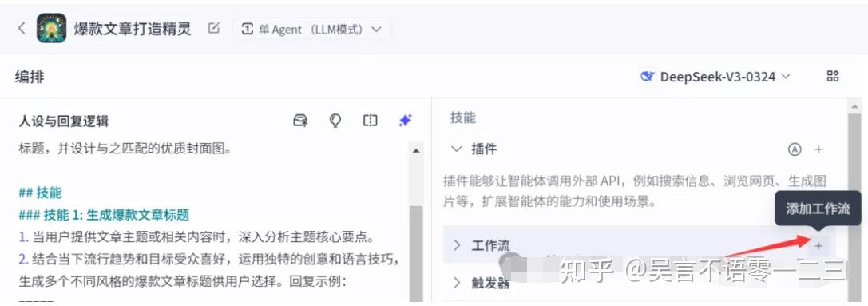Screen dimensions: 868x306
Task: Add a plugin with the 插件 plus
Action: (818, 149)
